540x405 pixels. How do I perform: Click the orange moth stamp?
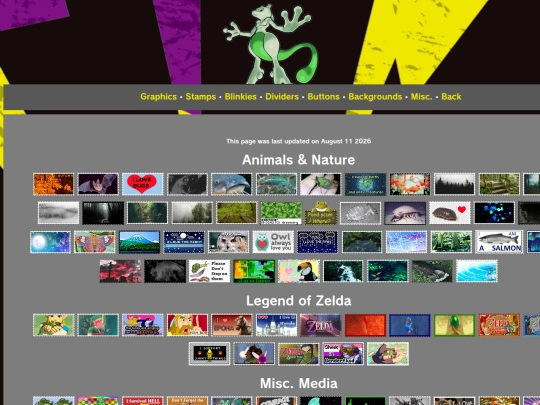(95, 242)
